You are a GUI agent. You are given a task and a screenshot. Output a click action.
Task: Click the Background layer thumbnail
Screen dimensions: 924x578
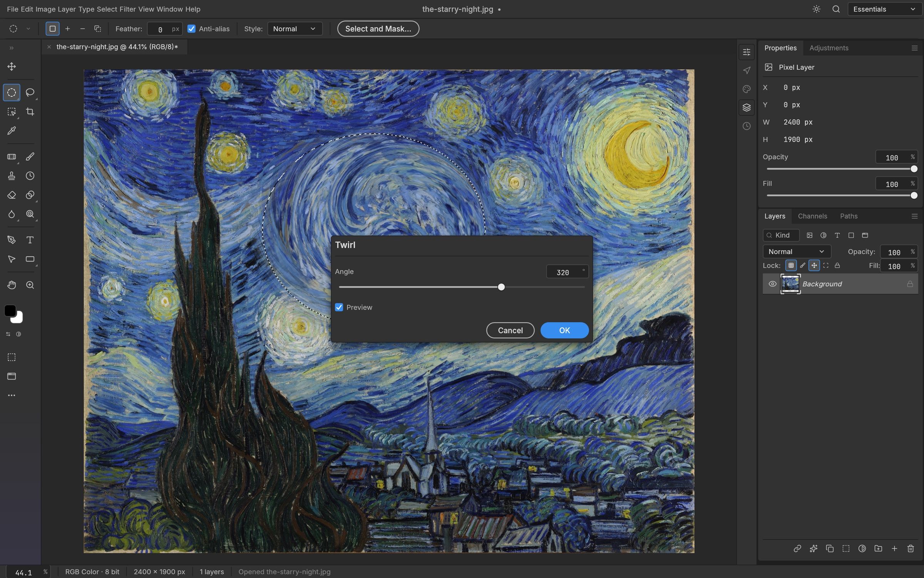pos(790,284)
